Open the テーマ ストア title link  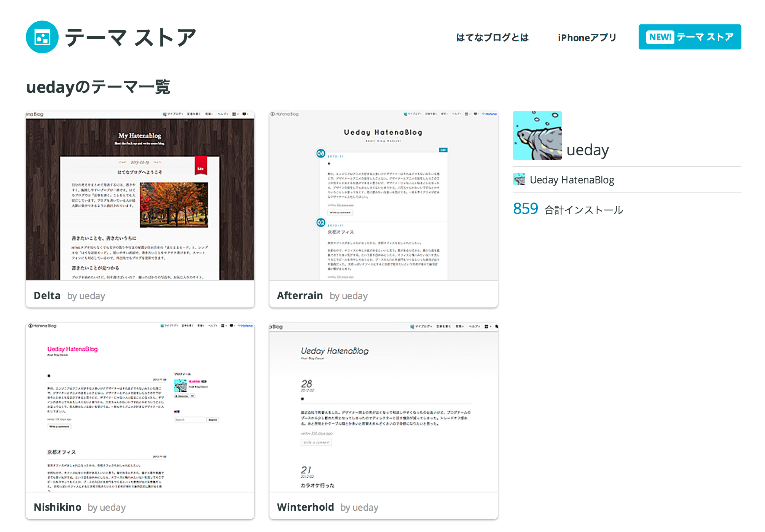[x=131, y=37]
